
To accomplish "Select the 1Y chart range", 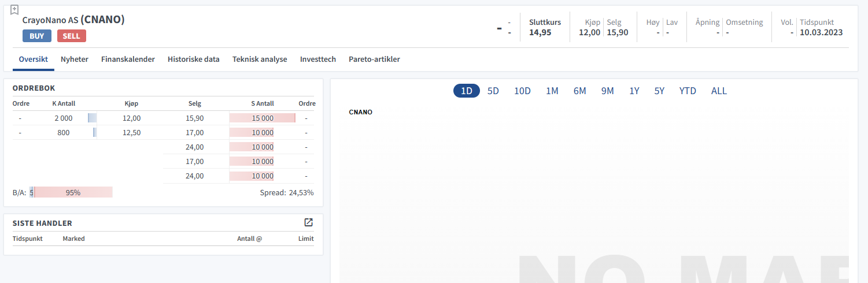I will click(x=634, y=91).
